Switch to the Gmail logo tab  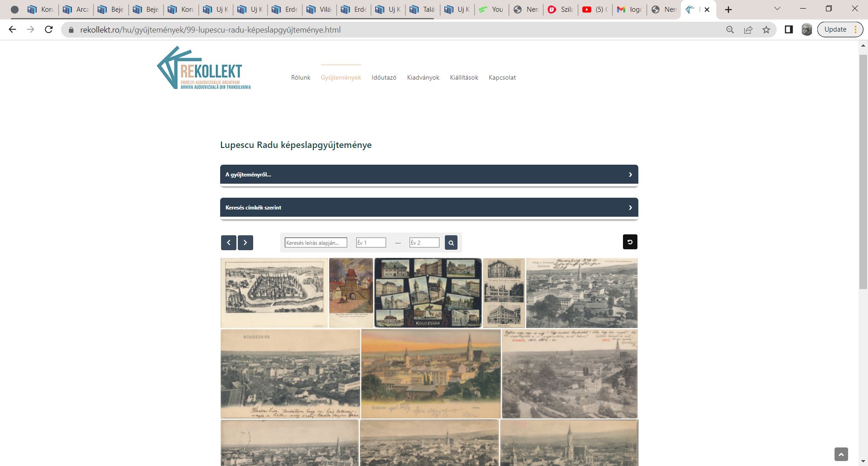click(630, 10)
